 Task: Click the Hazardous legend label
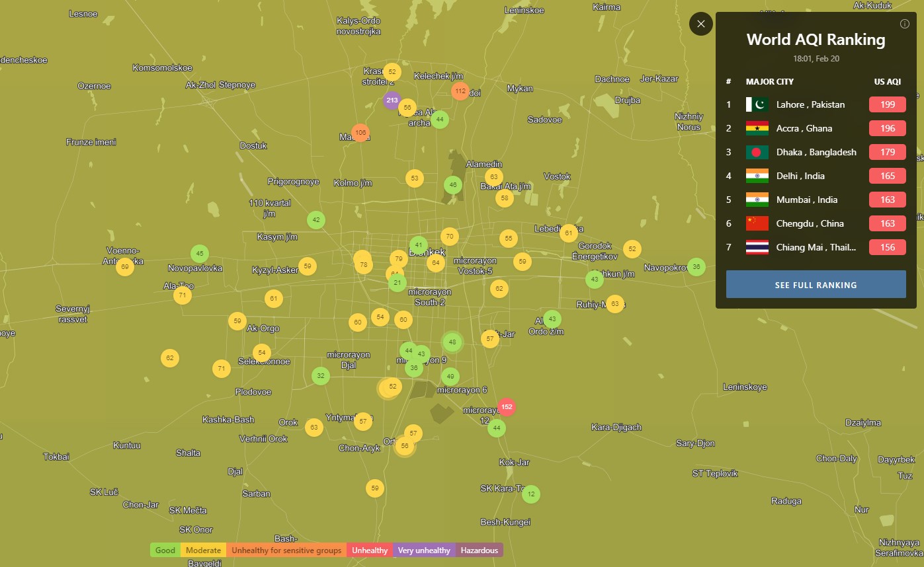[479, 550]
